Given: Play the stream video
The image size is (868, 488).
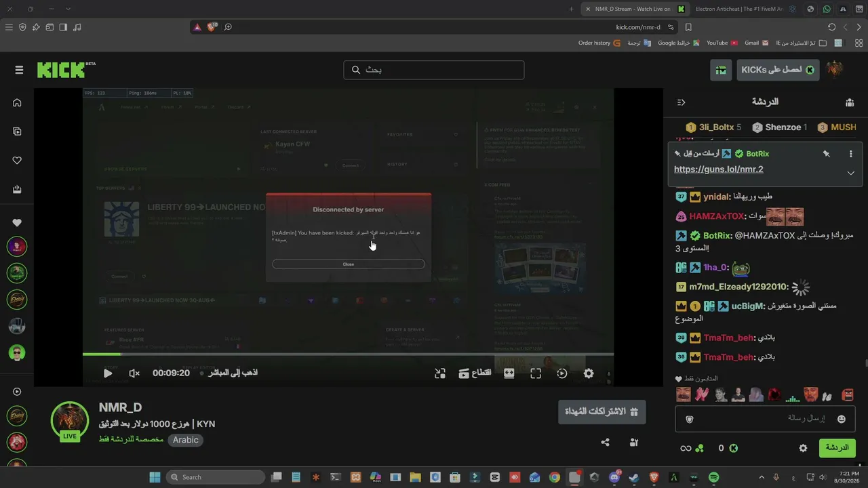Looking at the screenshot, I should click(108, 373).
